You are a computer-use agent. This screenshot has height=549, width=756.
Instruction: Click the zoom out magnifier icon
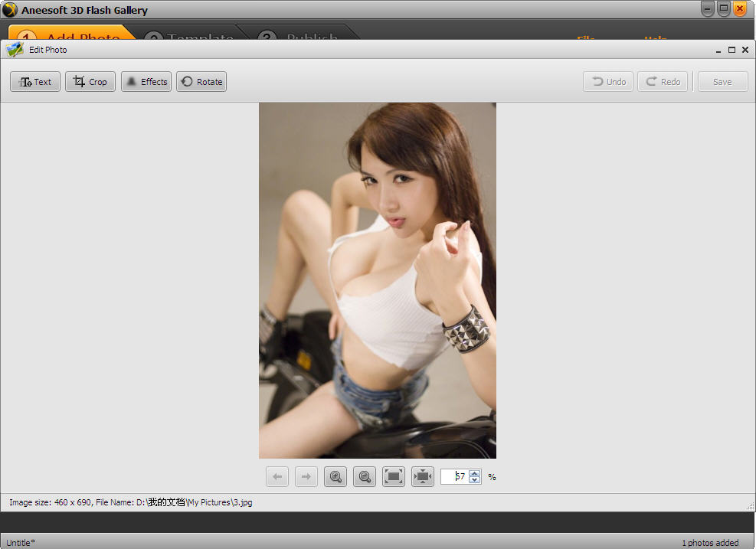click(x=365, y=477)
